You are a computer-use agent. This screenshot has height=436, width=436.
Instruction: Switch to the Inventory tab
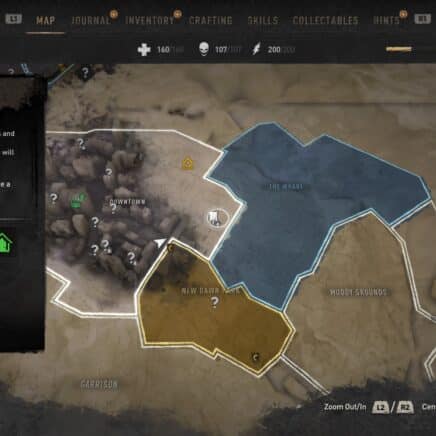pyautogui.click(x=150, y=20)
